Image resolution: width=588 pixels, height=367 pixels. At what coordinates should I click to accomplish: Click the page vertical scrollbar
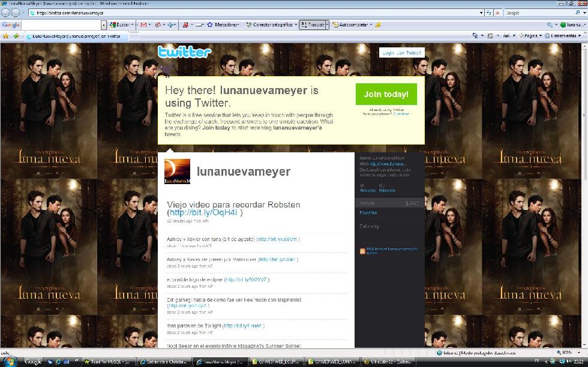584,195
